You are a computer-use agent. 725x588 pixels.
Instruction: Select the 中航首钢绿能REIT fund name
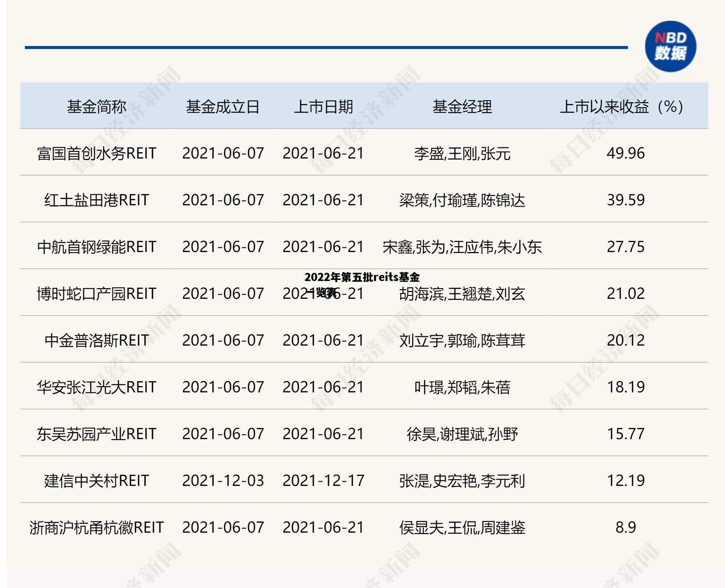(97, 247)
